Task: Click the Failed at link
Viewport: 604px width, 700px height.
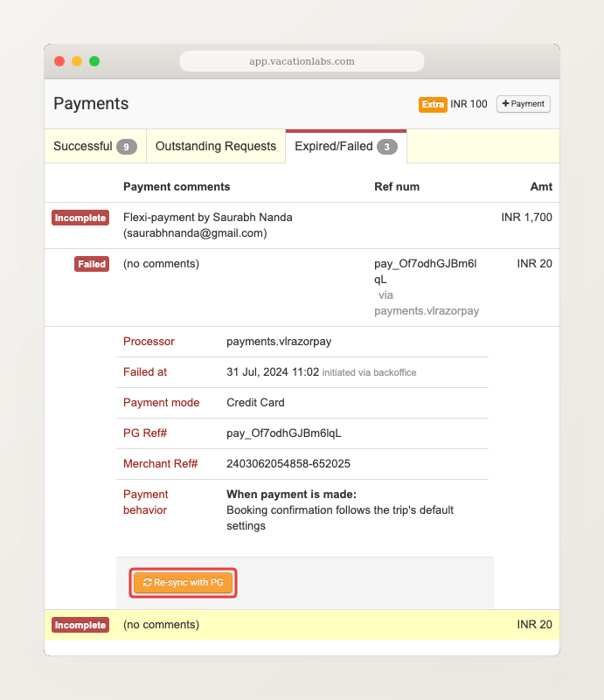Action: [x=145, y=371]
